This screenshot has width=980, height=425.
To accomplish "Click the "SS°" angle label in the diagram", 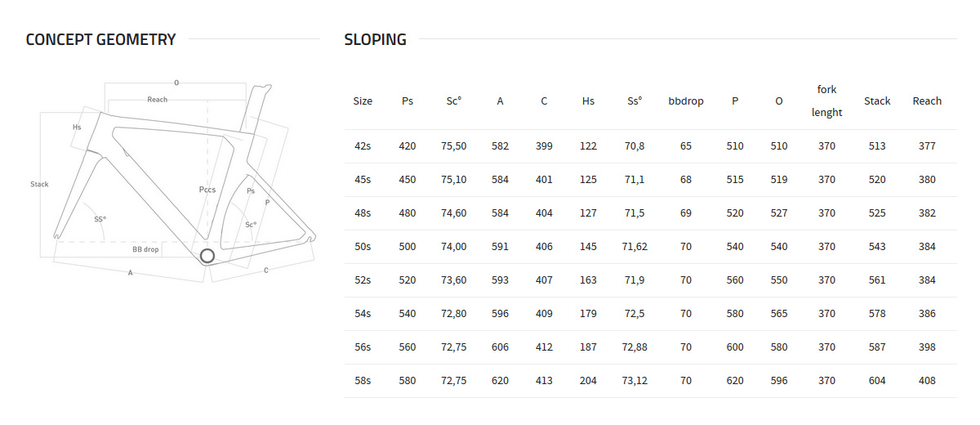I will pos(100,219).
